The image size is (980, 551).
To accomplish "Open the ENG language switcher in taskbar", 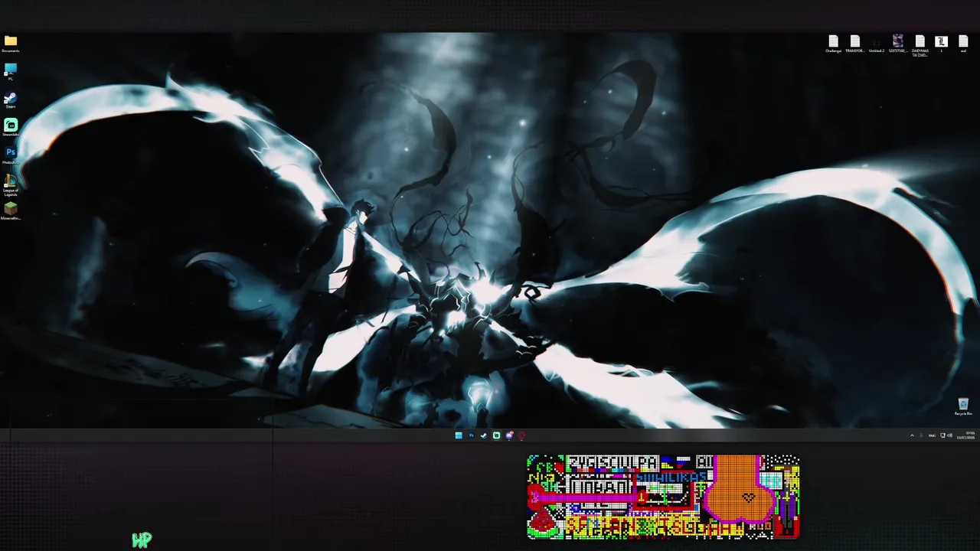I will (x=932, y=435).
